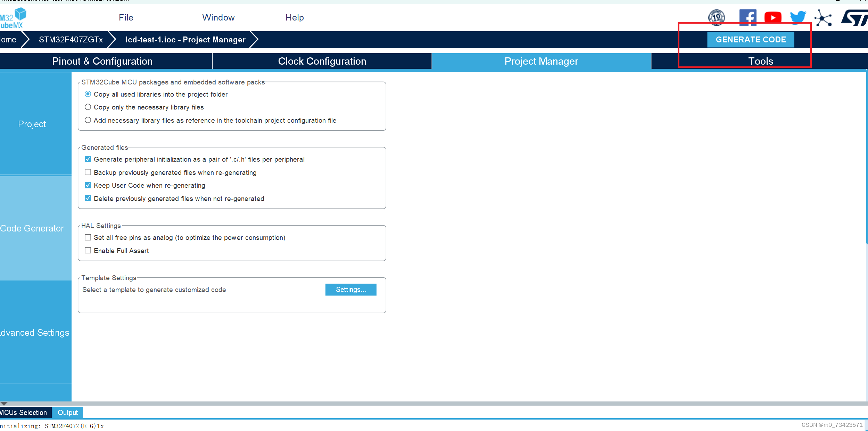Click the ST community network icon
868x431 pixels.
[823, 18]
